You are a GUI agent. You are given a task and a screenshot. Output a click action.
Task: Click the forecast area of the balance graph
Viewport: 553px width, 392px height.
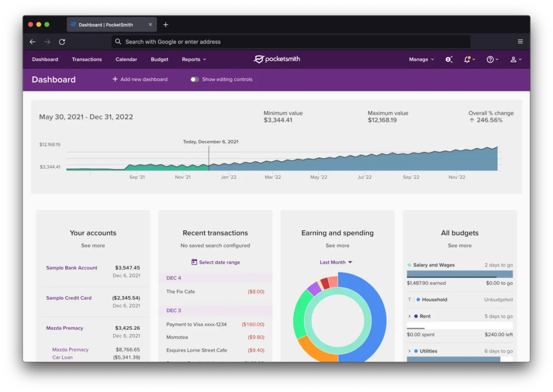pyautogui.click(x=369, y=164)
